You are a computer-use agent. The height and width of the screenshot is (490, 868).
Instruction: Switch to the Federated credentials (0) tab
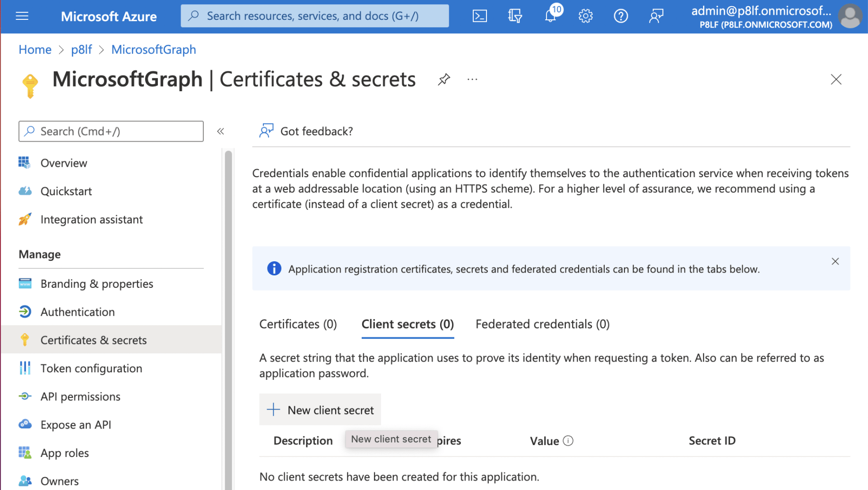pos(542,324)
